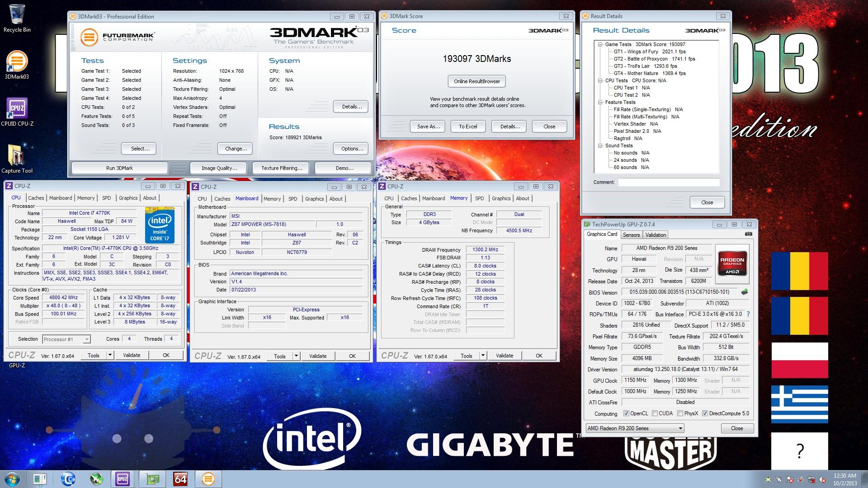
Task: Click the green X tray icon
Action: (x=768, y=479)
